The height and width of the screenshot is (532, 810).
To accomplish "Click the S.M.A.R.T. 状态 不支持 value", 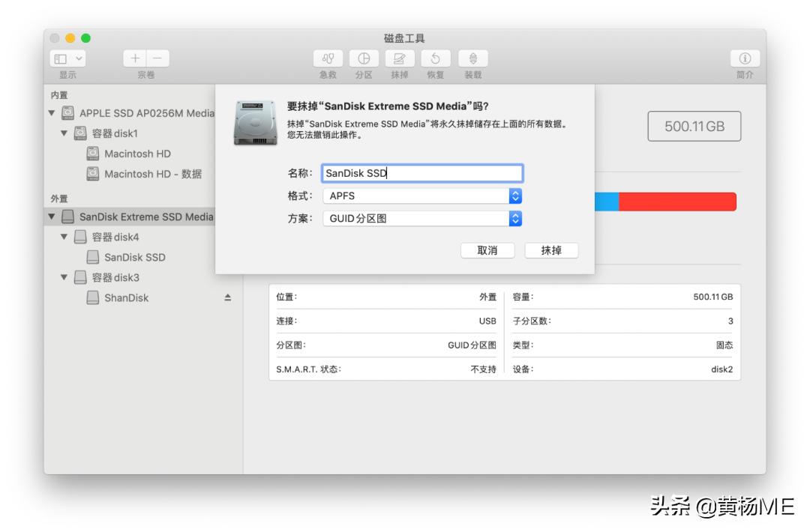I will click(484, 369).
